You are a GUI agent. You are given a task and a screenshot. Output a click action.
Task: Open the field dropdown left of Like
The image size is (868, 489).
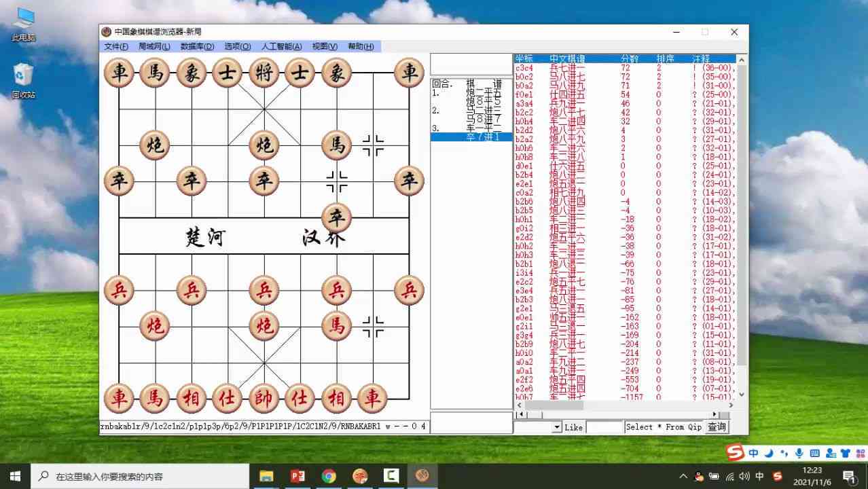[557, 427]
